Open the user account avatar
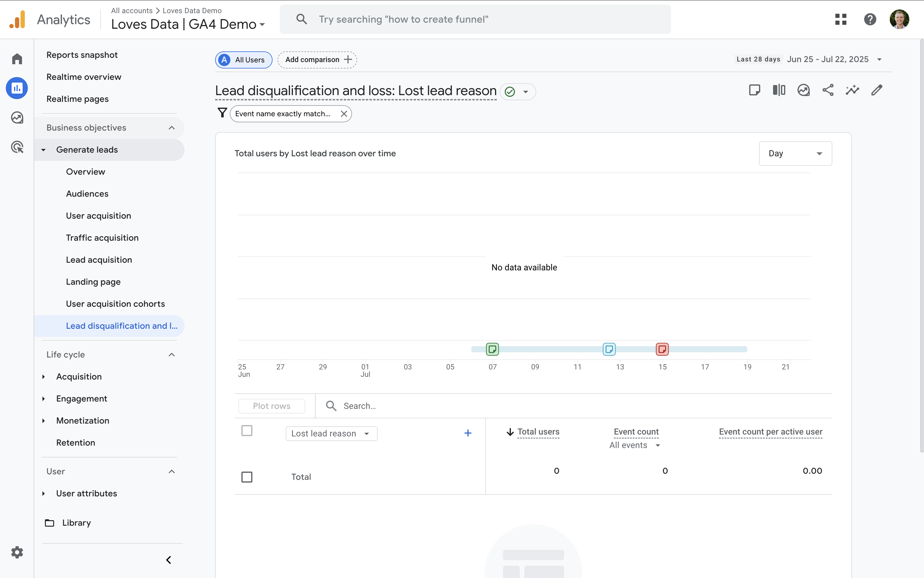Image resolution: width=924 pixels, height=578 pixels. (x=899, y=19)
